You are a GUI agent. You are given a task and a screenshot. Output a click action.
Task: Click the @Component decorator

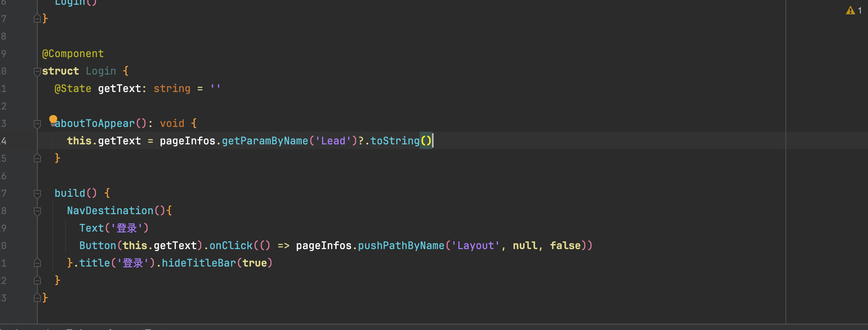coord(73,54)
